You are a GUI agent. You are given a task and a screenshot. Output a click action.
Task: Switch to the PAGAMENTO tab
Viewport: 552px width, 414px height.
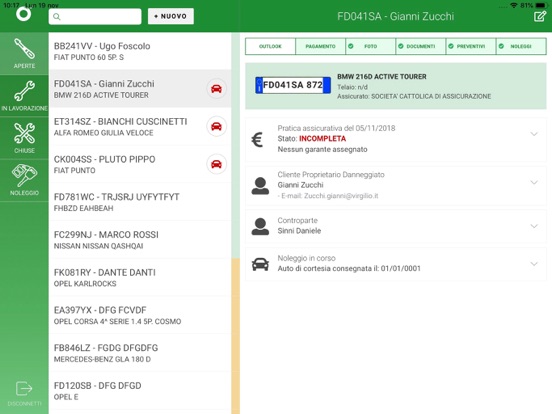(x=320, y=46)
